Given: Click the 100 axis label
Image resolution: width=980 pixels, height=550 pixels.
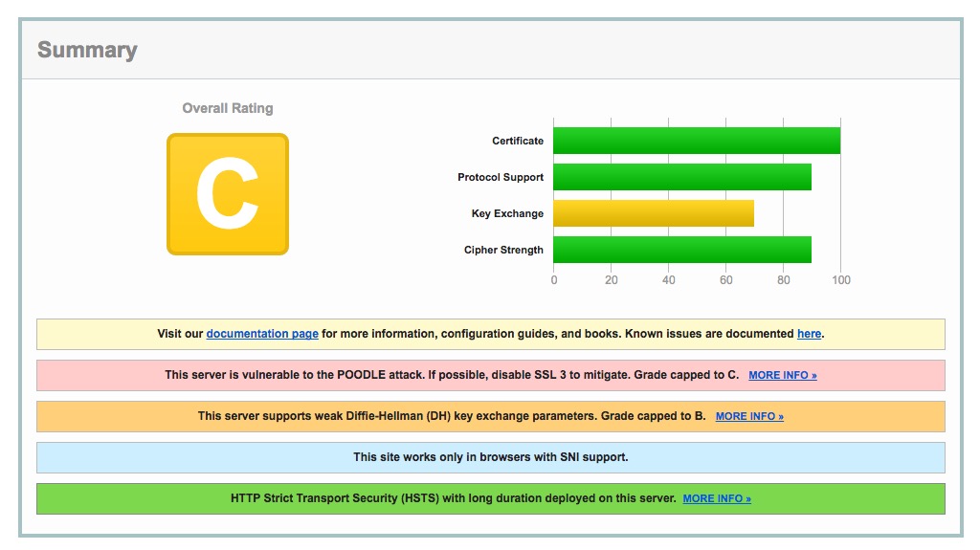Looking at the screenshot, I should tap(841, 280).
